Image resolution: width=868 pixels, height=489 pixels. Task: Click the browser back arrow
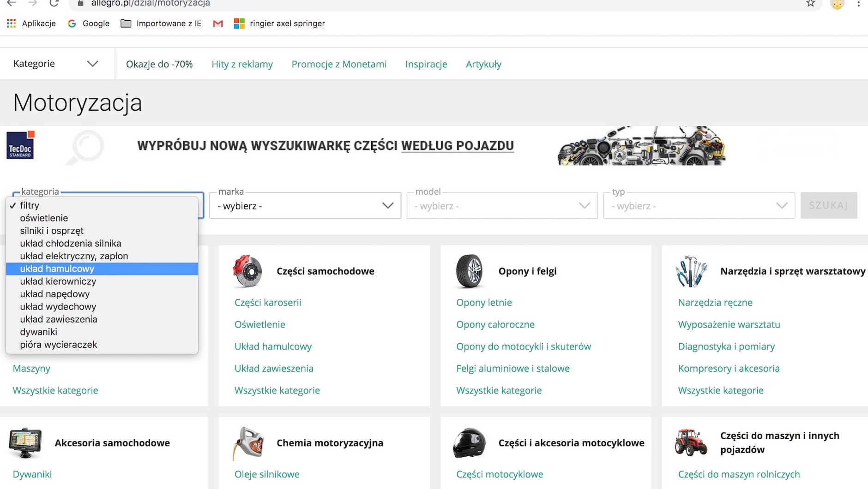pos(11,3)
